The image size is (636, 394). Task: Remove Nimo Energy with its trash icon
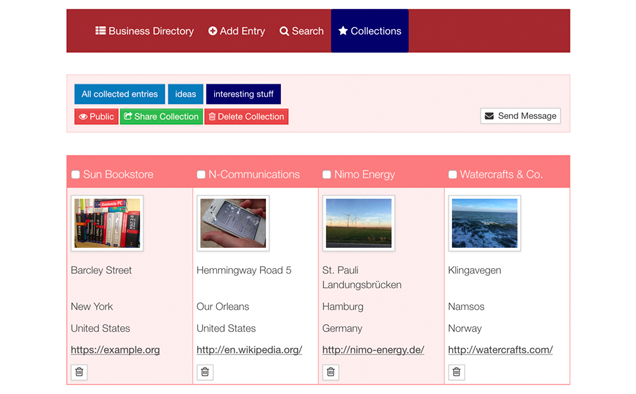click(x=331, y=372)
